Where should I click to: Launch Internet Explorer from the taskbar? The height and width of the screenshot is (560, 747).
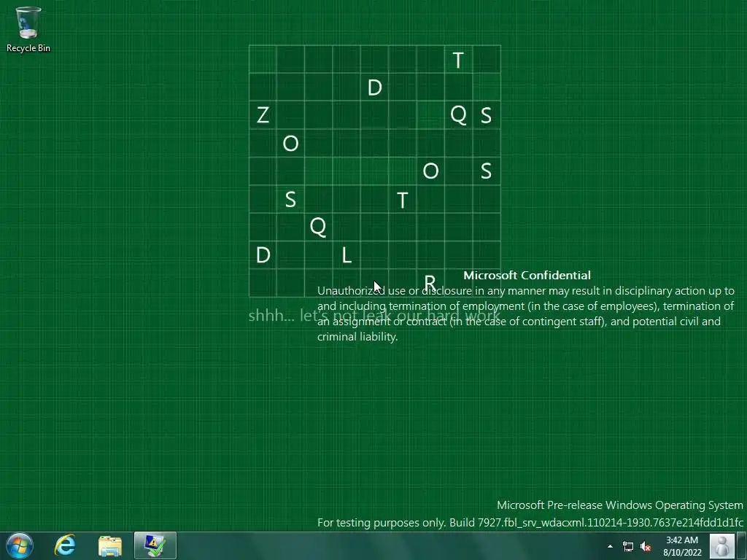point(65,545)
